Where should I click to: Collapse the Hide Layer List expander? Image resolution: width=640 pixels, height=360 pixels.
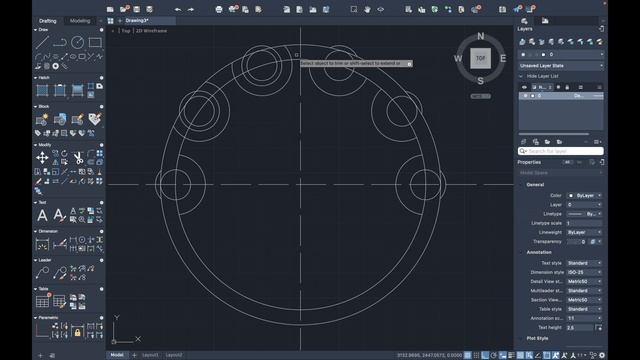click(520, 76)
